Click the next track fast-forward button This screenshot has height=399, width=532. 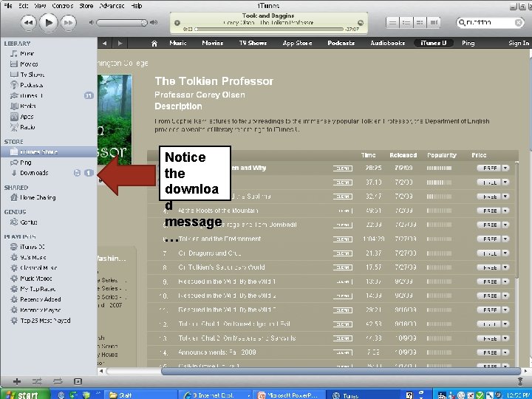[68, 23]
